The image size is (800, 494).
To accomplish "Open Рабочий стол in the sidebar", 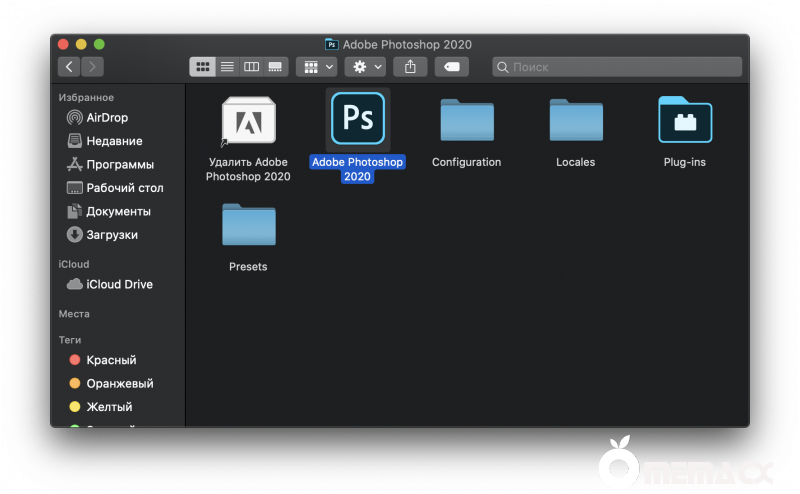I will 115,188.
